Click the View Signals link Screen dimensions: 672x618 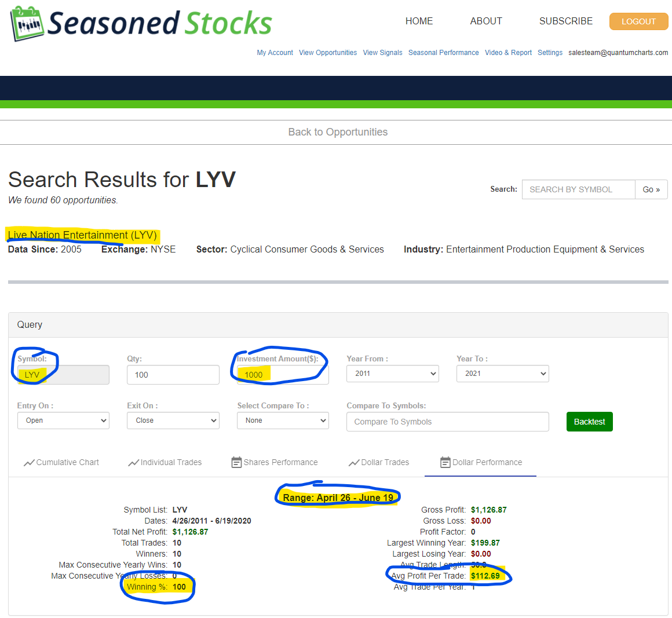coord(382,52)
